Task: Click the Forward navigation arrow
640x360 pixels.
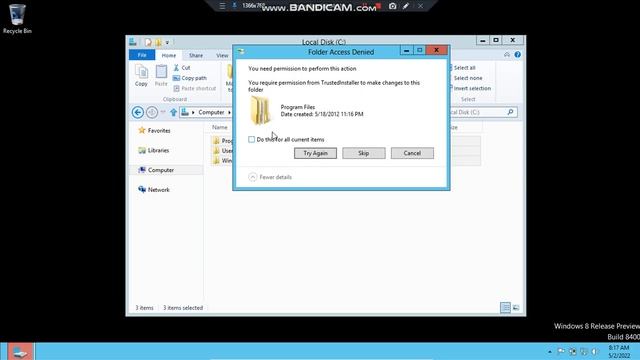Action: coord(152,112)
